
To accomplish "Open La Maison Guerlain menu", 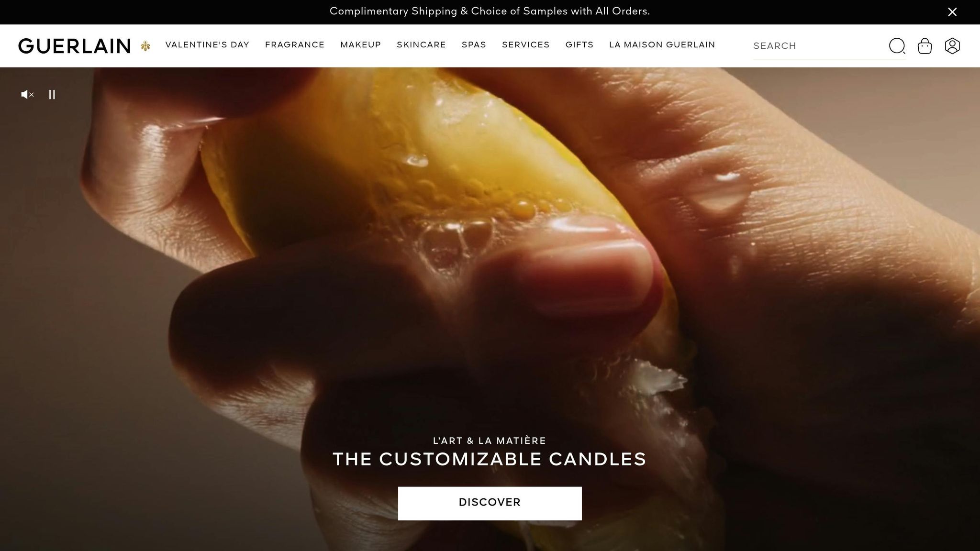I will click(x=662, y=45).
